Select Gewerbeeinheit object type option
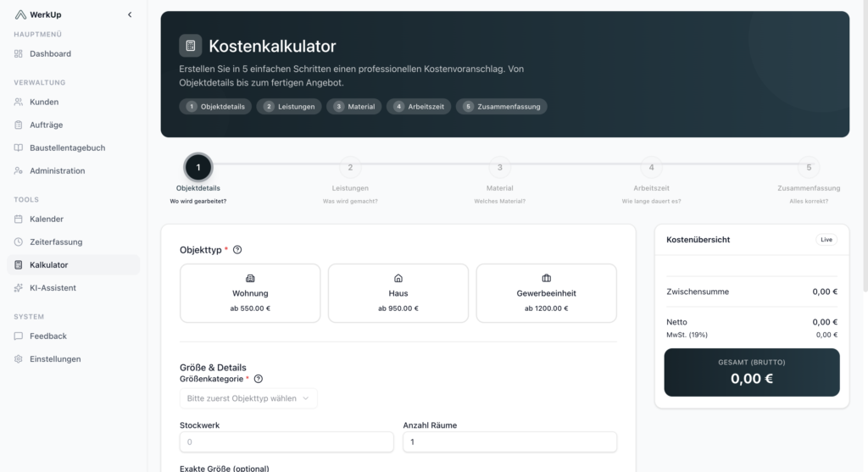This screenshot has width=868, height=472. click(546, 292)
